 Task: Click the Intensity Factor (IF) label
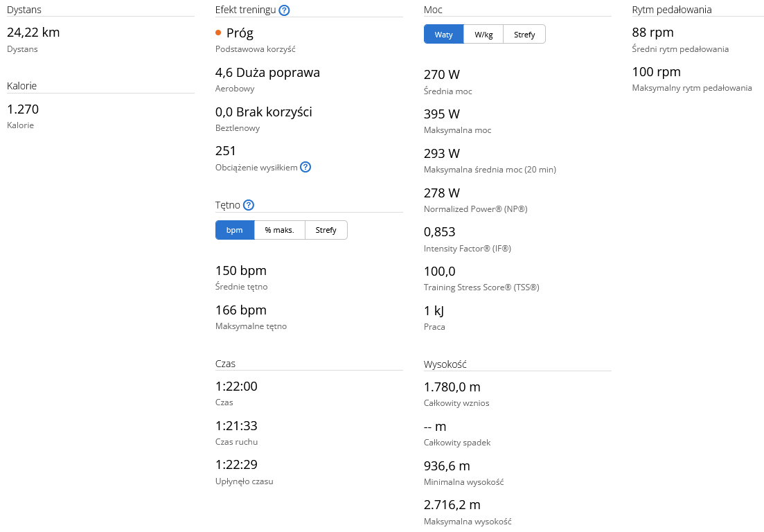tap(468, 249)
